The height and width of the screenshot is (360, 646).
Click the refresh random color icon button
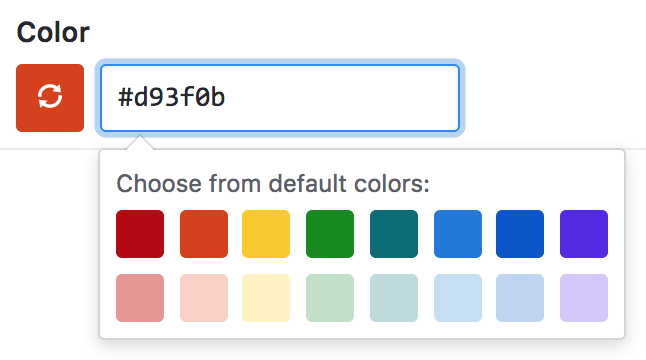tap(50, 98)
